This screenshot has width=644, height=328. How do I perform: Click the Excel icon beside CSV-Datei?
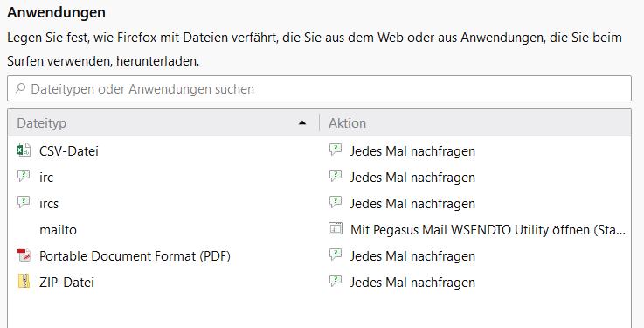pyautogui.click(x=24, y=150)
